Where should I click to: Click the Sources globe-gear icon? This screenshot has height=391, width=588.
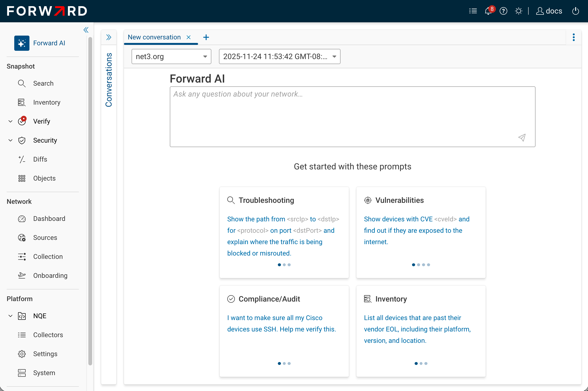pyautogui.click(x=22, y=238)
